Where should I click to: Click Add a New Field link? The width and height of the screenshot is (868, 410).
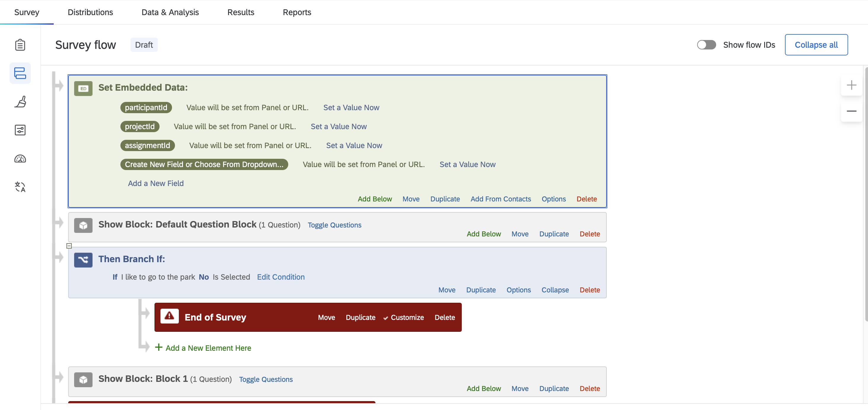pyautogui.click(x=156, y=183)
